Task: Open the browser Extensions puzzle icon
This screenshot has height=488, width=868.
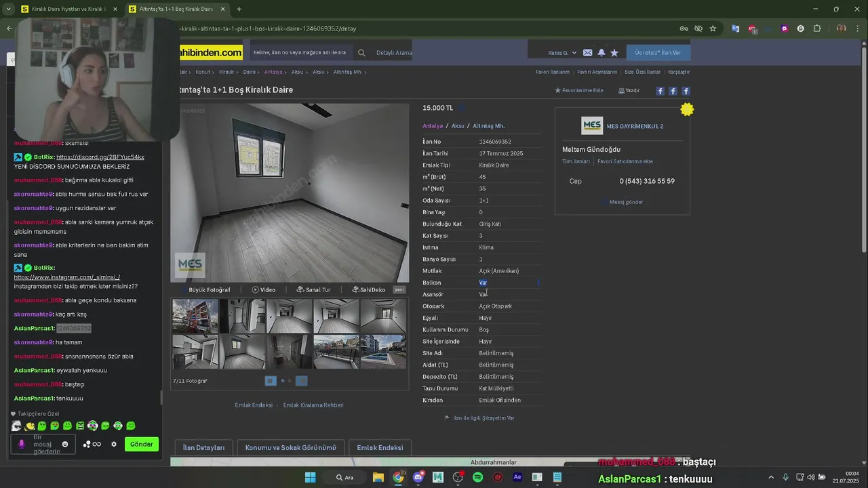Action: [817, 28]
